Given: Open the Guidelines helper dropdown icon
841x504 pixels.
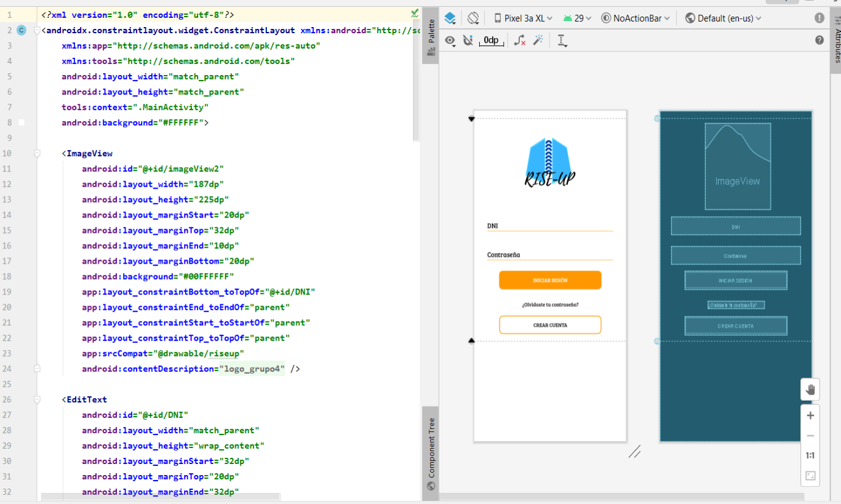Looking at the screenshot, I should [562, 41].
